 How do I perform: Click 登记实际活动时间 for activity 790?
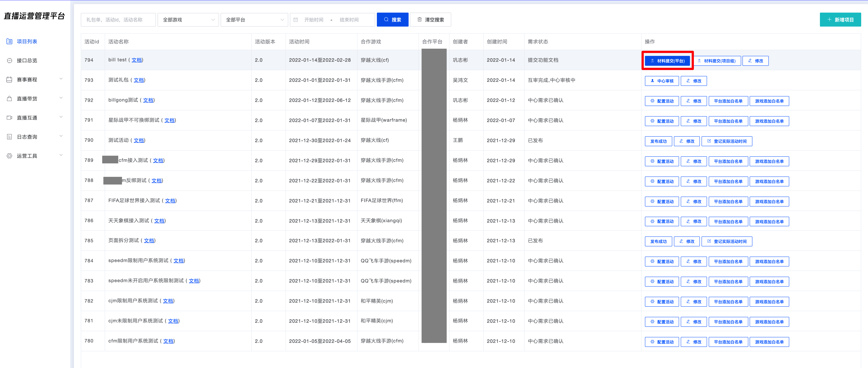(727, 141)
